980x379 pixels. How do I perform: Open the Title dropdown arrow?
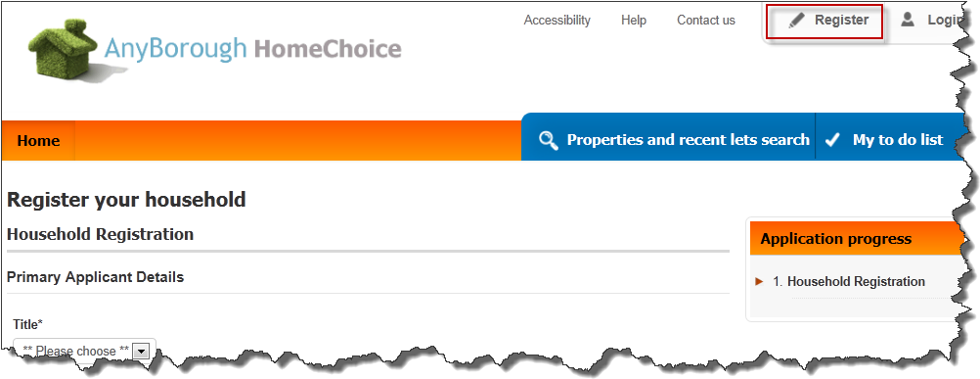pos(142,352)
